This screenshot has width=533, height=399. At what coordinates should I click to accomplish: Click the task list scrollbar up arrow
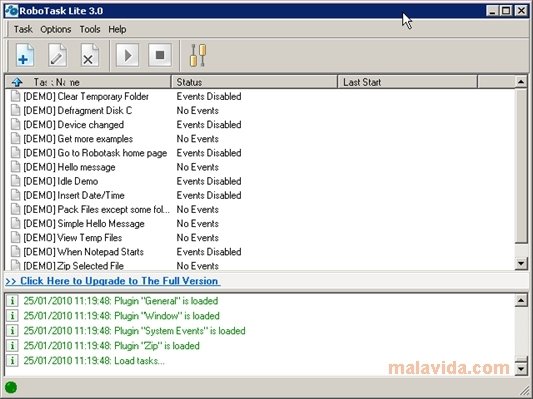[x=521, y=82]
